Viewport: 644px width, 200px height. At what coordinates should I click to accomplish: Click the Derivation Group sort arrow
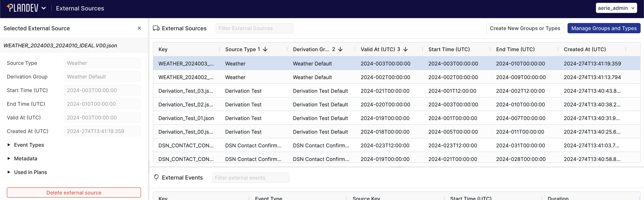tap(340, 49)
